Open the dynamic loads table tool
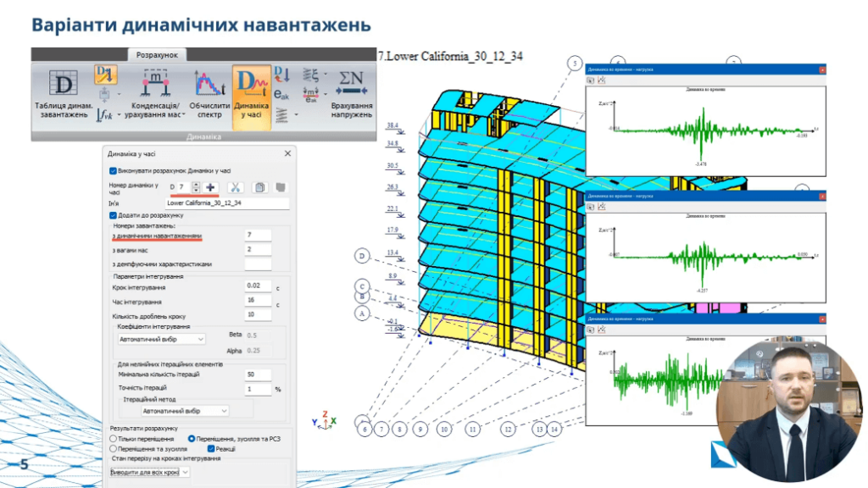 (63, 93)
